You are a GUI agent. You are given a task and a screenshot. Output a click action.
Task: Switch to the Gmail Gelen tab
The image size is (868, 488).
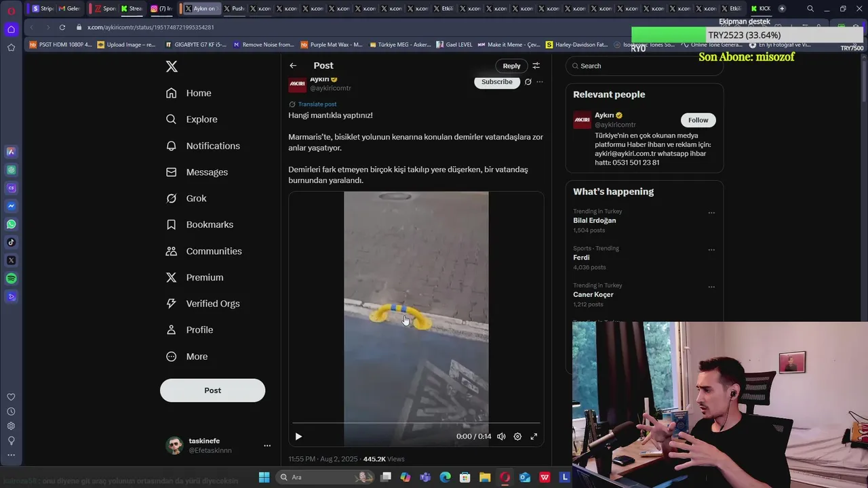[68, 9]
